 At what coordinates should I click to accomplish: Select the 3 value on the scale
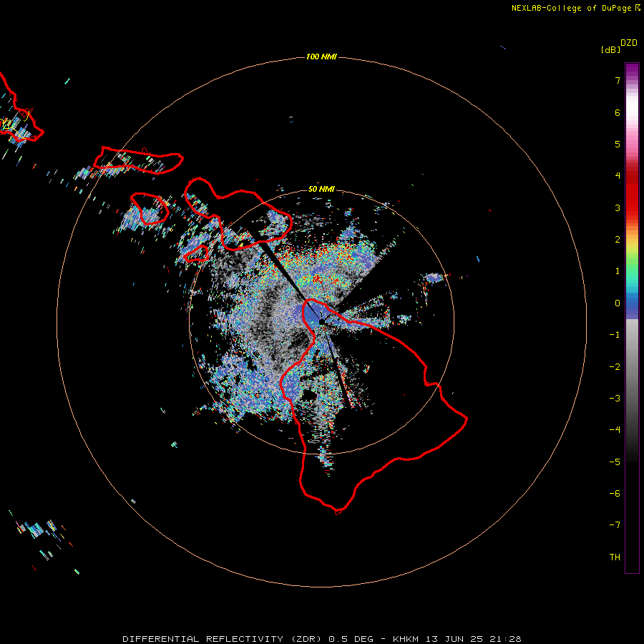pos(618,208)
